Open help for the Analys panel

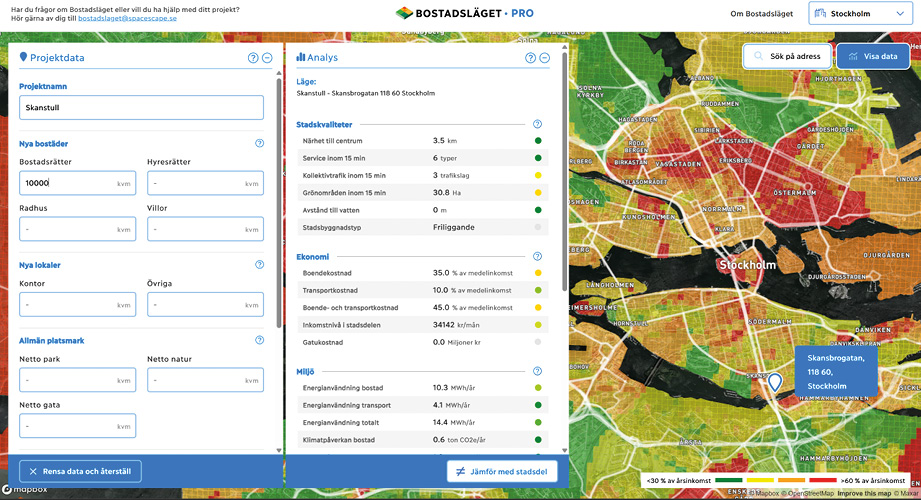531,58
